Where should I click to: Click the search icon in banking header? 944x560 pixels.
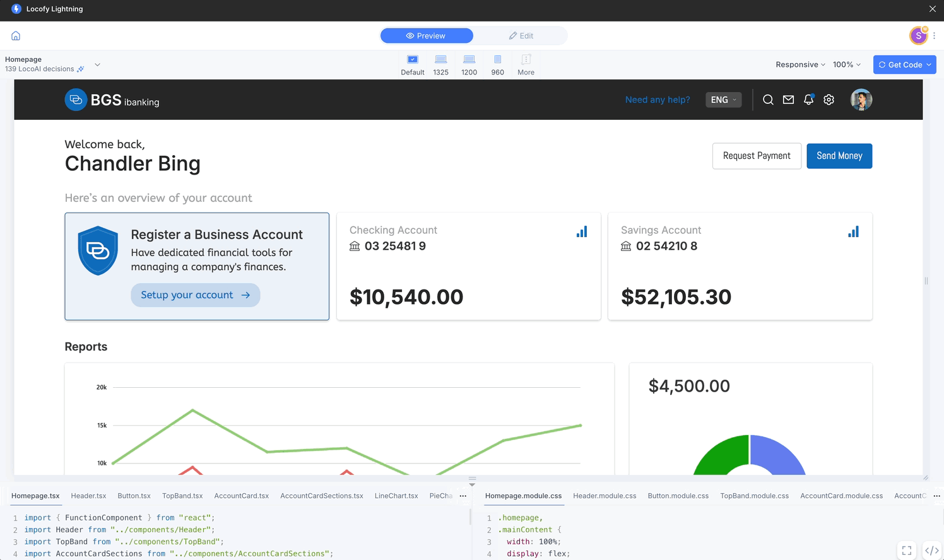click(768, 100)
